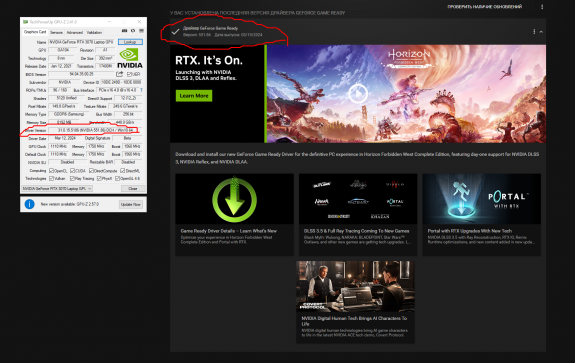575x363 pixels.
Task: Click the bus interface question mark
Action: point(141,90)
